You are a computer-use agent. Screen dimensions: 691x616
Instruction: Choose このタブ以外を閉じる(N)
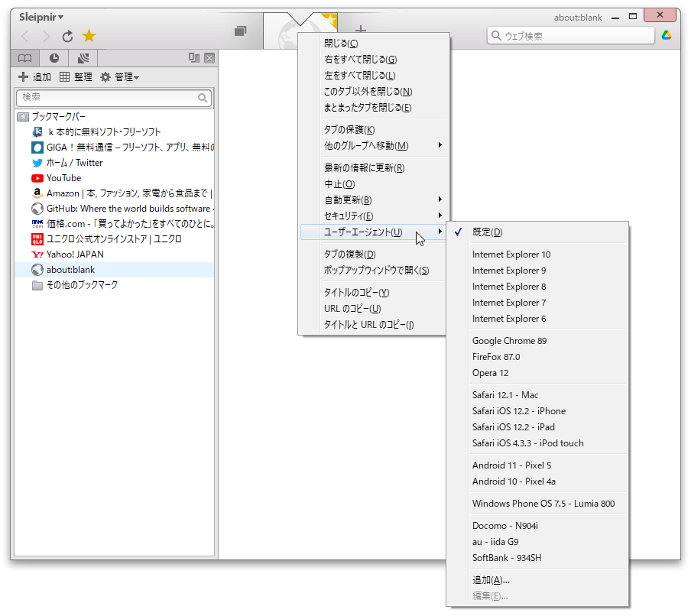(x=373, y=91)
